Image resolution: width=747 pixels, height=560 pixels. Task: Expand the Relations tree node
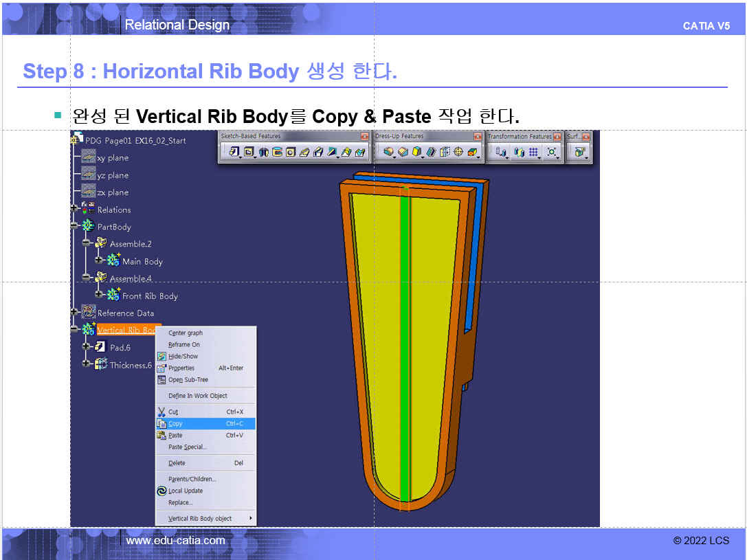(75, 210)
